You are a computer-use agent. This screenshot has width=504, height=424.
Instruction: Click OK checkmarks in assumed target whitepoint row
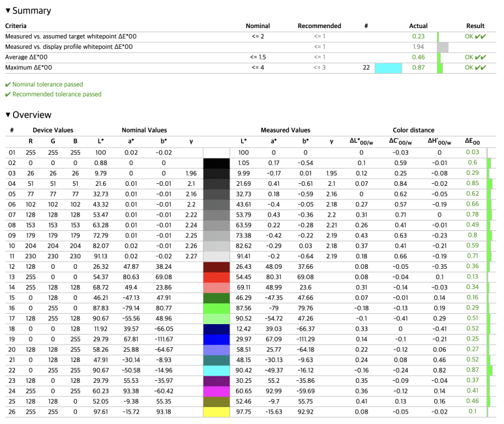pyautogui.click(x=475, y=37)
